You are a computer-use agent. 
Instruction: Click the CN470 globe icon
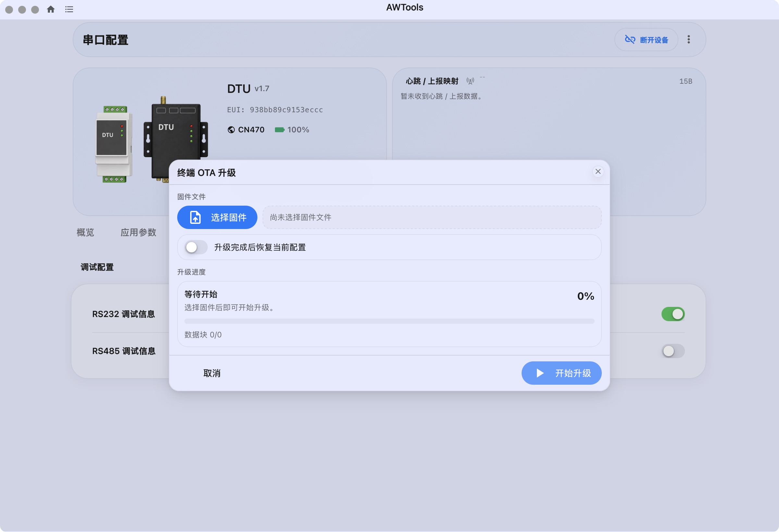pyautogui.click(x=231, y=130)
